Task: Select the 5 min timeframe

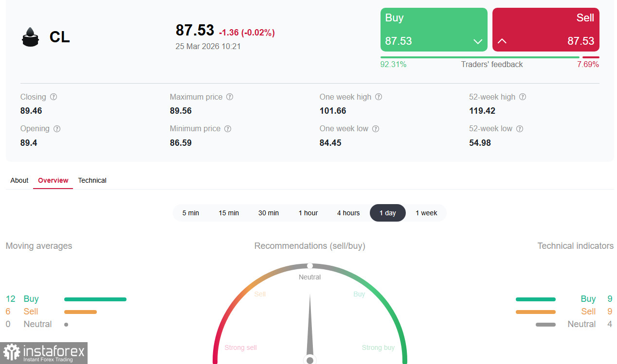Action: 191,213
